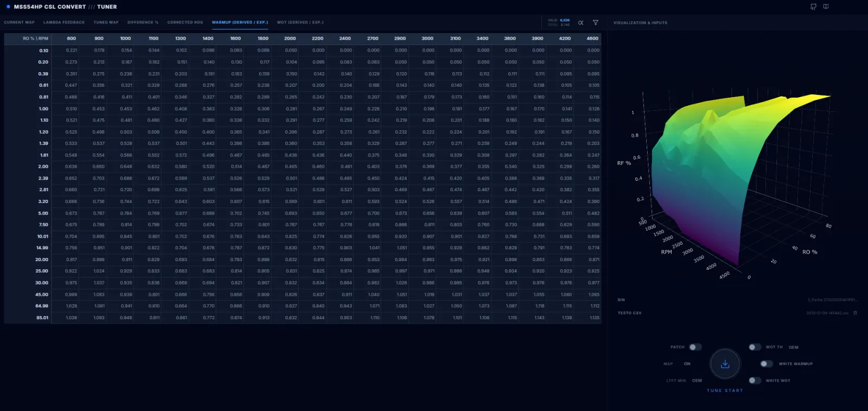Click the cell at row 5.00, column 1000
Image resolution: width=868 pixels, height=411 pixels.
coord(120,213)
